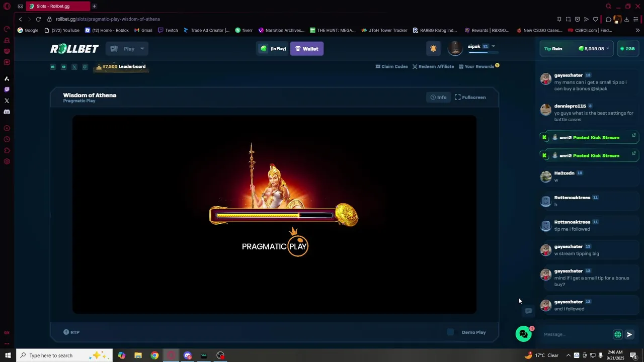Image resolution: width=644 pixels, height=362 pixels.
Task: Open the Redeem Affiliate link
Action: [x=433, y=66]
